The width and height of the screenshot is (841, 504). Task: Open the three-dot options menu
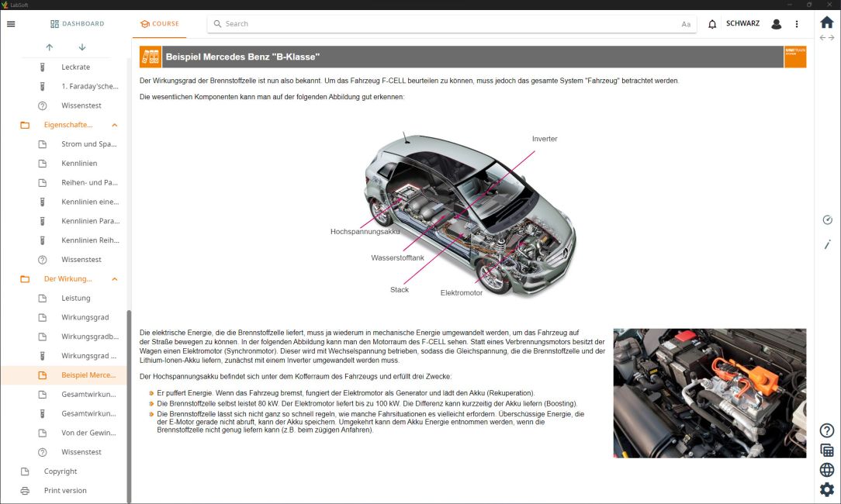[x=797, y=24]
